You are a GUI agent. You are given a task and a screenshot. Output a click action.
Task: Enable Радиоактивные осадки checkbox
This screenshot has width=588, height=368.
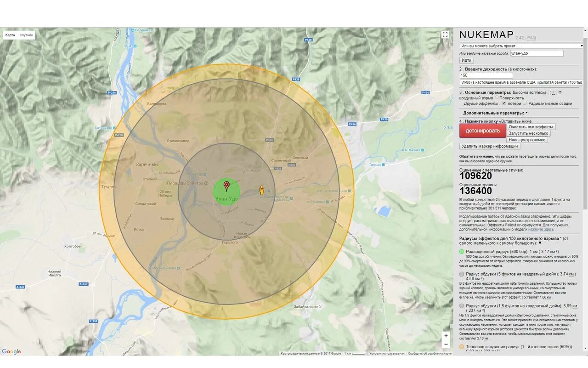coord(525,103)
